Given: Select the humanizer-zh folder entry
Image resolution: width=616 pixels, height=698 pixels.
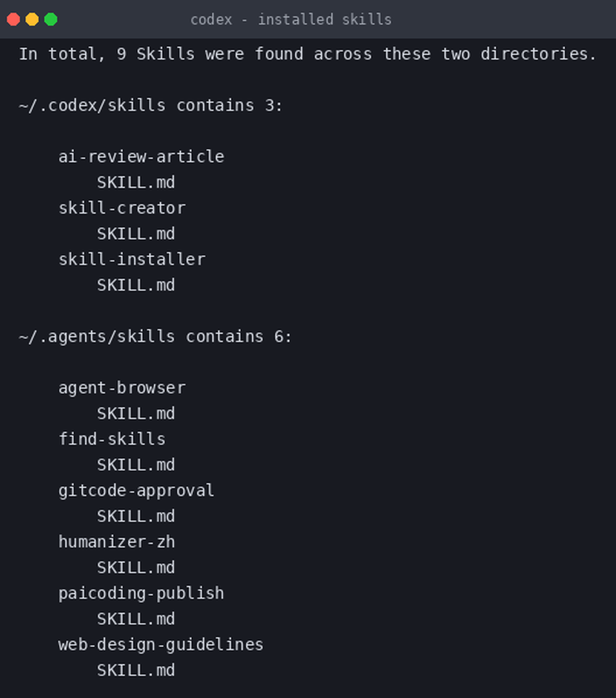Looking at the screenshot, I should 117,542.
